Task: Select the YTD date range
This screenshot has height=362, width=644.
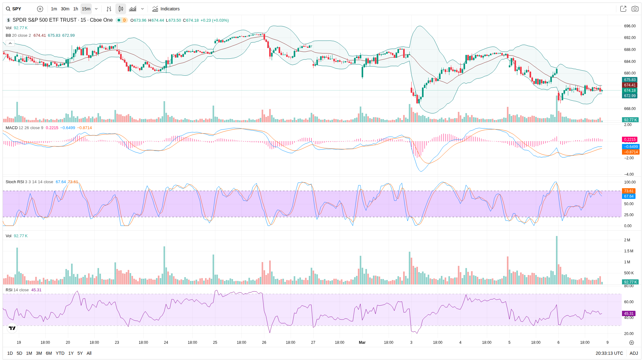Action: (60, 353)
